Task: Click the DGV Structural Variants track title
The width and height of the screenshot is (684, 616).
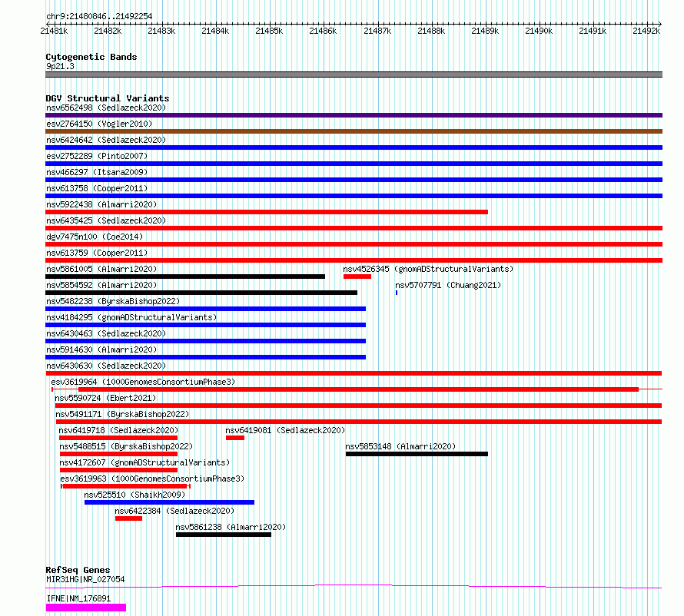Action: pos(108,98)
